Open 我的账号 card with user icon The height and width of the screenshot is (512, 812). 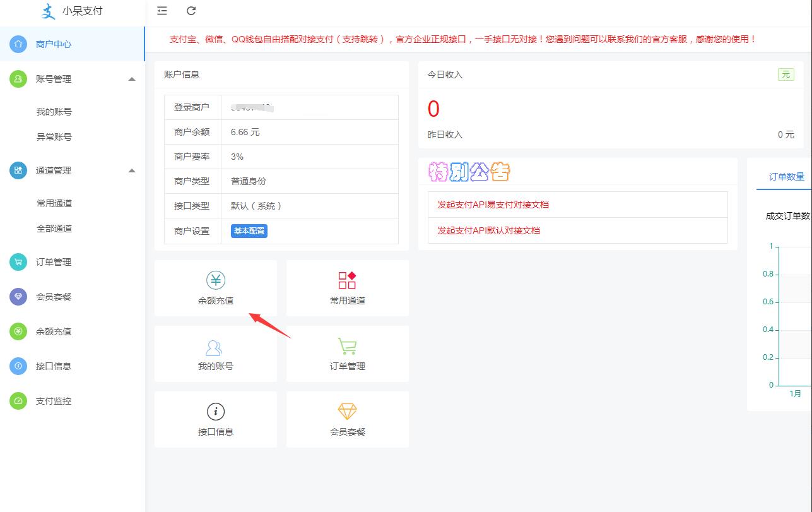216,354
